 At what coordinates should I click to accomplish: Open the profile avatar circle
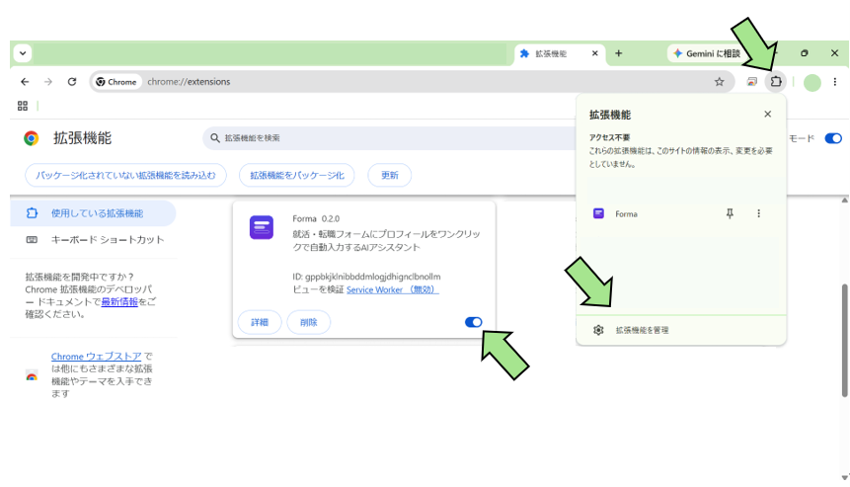[x=812, y=82]
